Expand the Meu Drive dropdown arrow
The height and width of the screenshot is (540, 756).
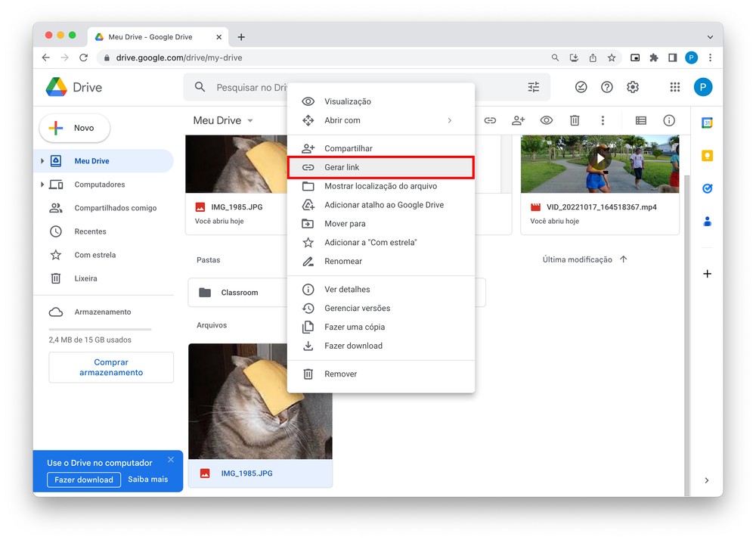(x=250, y=121)
